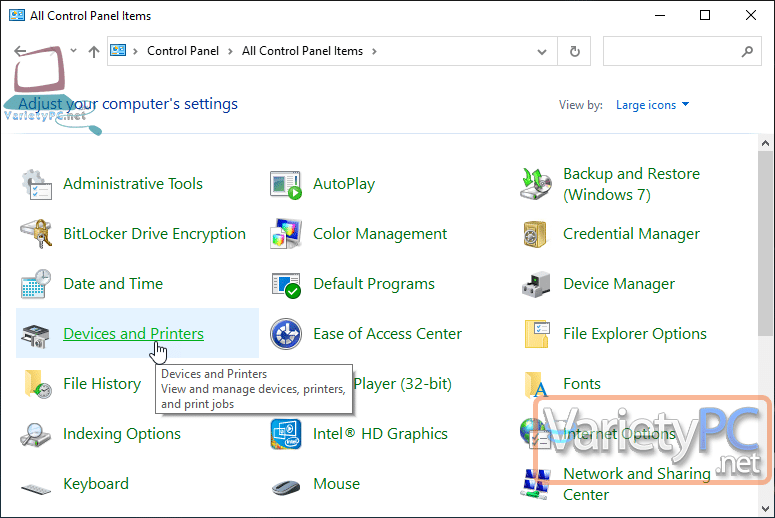Open BitLocker Drive Encryption link
The height and width of the screenshot is (518, 775).
154,234
